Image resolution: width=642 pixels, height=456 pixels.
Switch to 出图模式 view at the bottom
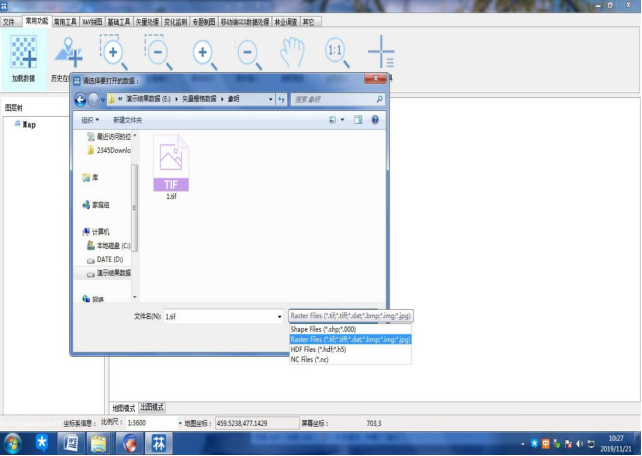[152, 408]
